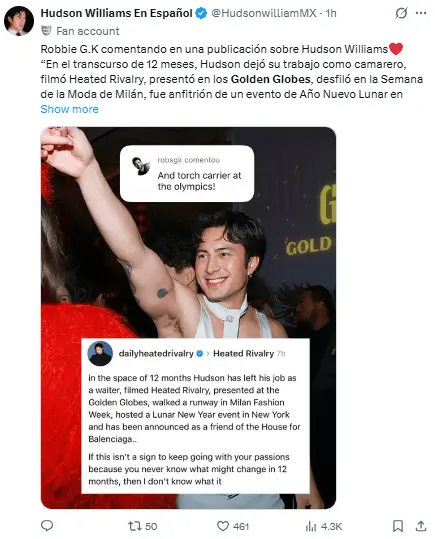435x539 pixels.
Task: Click the robsgk comment bubble in image
Action: tap(187, 173)
